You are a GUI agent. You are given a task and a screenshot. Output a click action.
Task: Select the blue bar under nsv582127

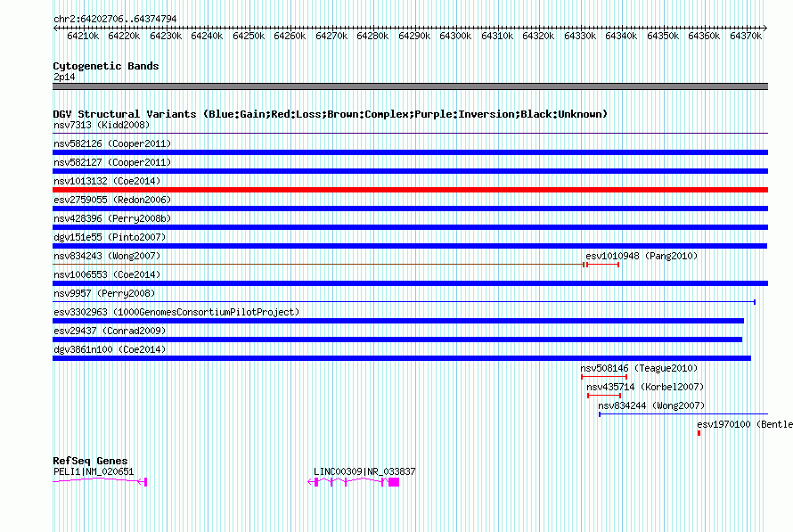tap(410, 171)
